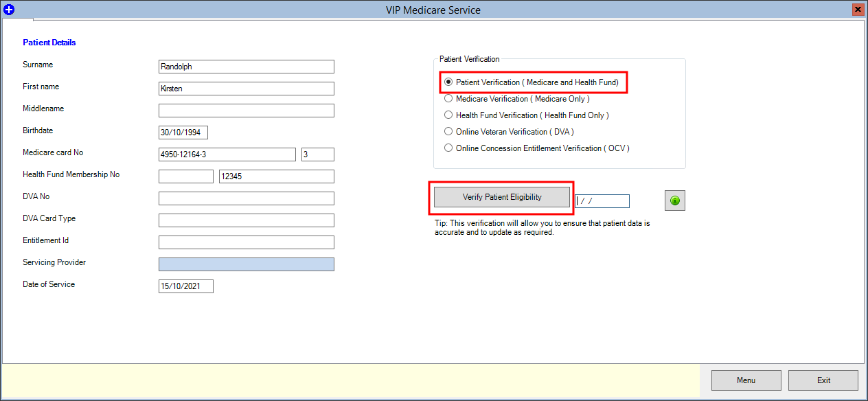Click the blue Servicing Provider field
This screenshot has width=868, height=401.
point(247,264)
